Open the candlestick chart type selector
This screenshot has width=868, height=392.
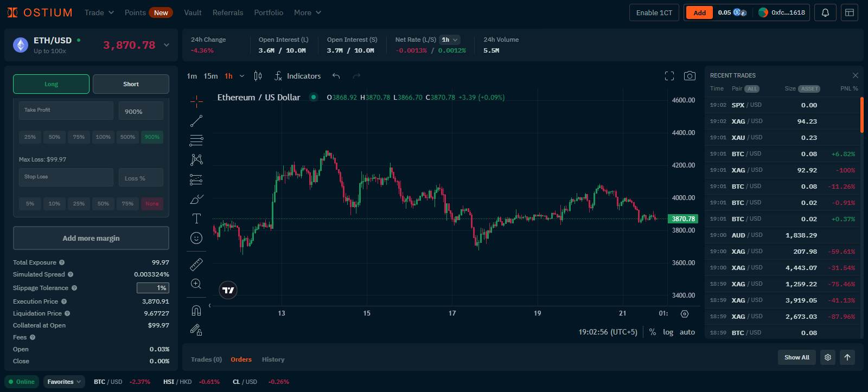click(x=258, y=76)
